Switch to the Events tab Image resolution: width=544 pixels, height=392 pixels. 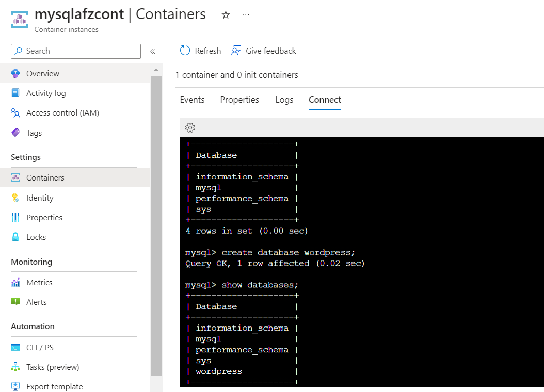pyautogui.click(x=192, y=100)
